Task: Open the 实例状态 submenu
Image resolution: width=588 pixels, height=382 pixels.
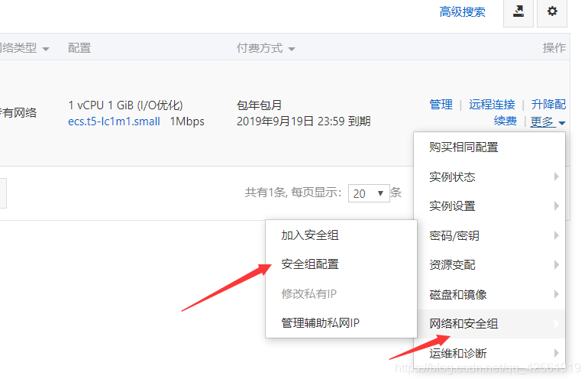Action: coord(489,176)
